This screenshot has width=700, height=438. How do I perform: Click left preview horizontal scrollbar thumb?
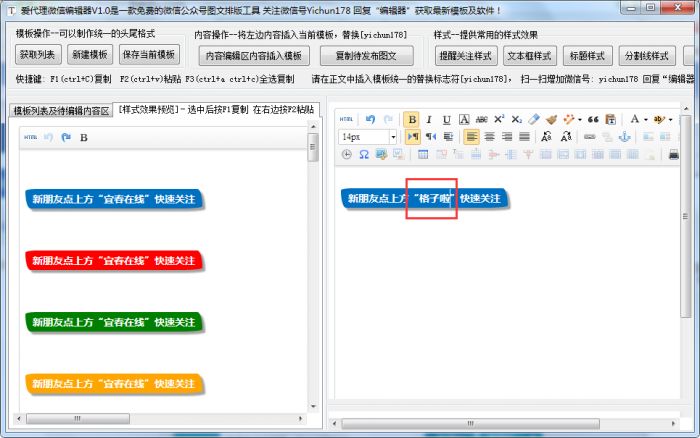pyautogui.click(x=78, y=419)
